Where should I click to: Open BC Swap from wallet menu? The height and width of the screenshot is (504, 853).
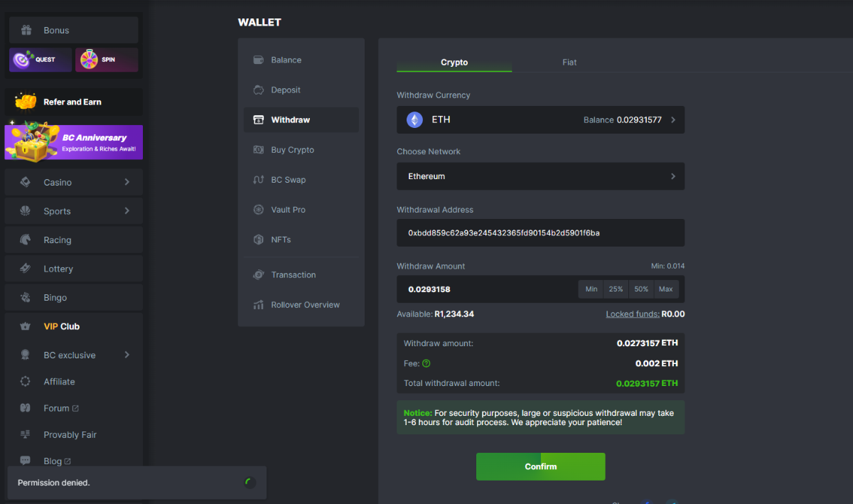287,180
